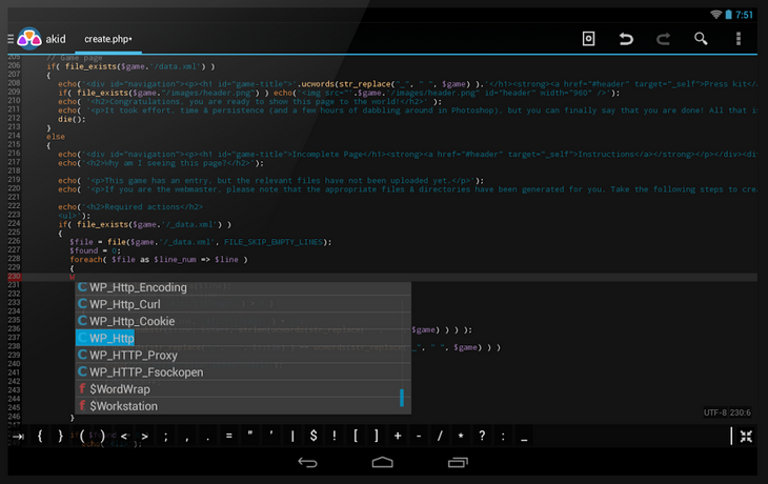The height and width of the screenshot is (484, 768).
Task: Insert a greater-than symbol
Action: [145, 436]
